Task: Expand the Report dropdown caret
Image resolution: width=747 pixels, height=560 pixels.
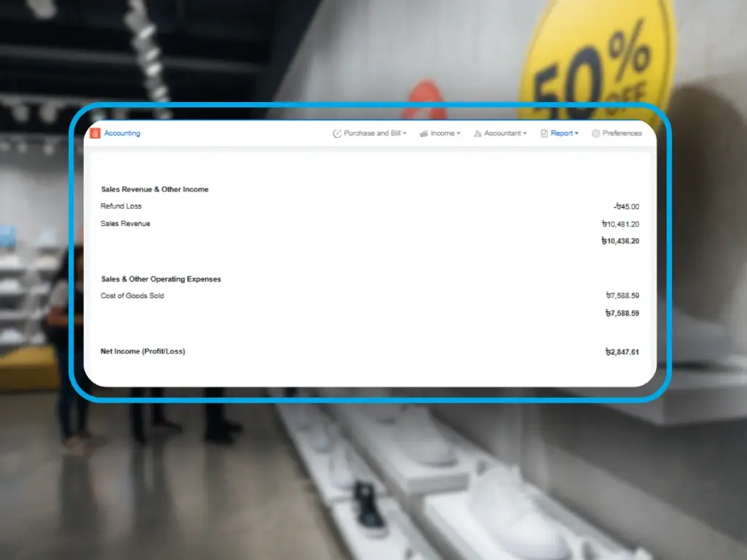Action: tap(577, 134)
